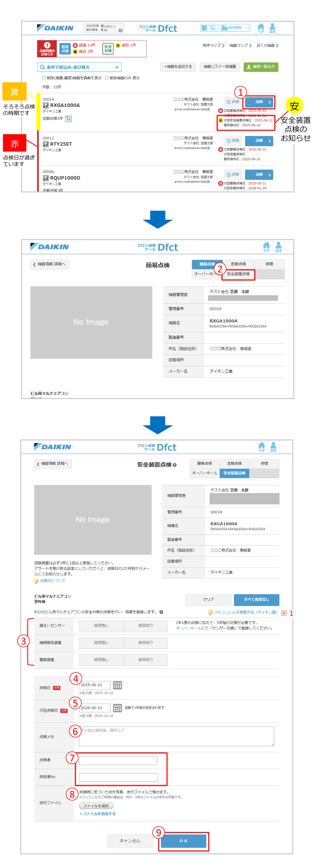322x868 pixels.
Task: Click the Dfct logo on the equipment list screen
Action: pos(167,28)
